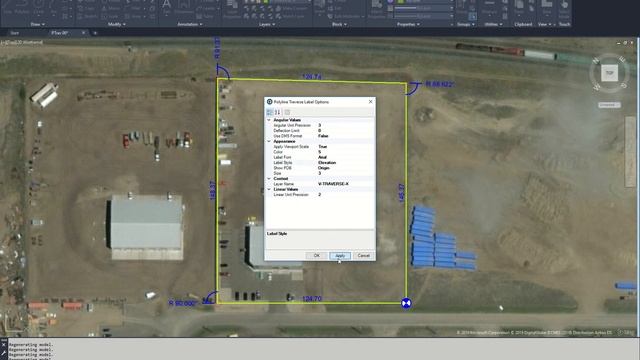Image resolution: width=640 pixels, height=360 pixels.
Task: Expand the Utilities ribbon panel
Action: point(493,24)
